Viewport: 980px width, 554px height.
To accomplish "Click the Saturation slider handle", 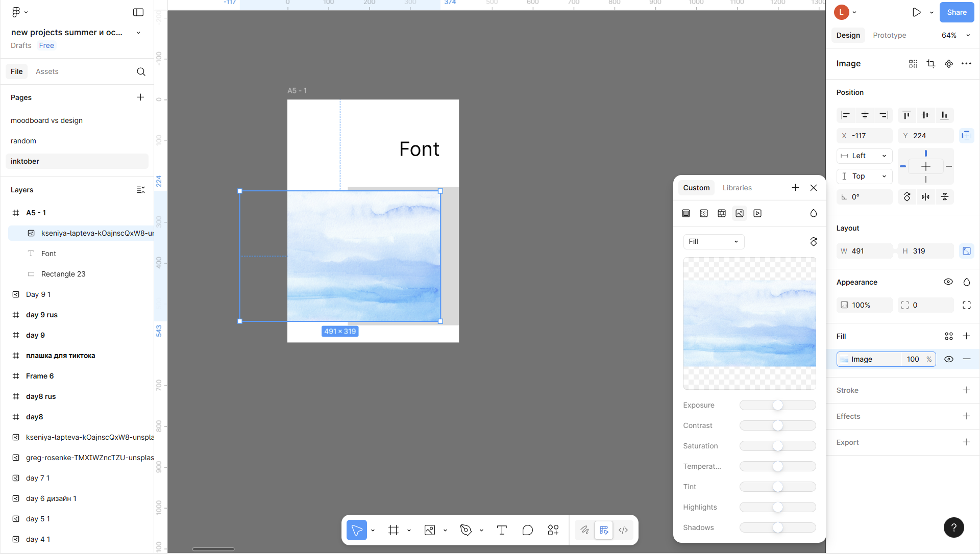I will point(777,446).
